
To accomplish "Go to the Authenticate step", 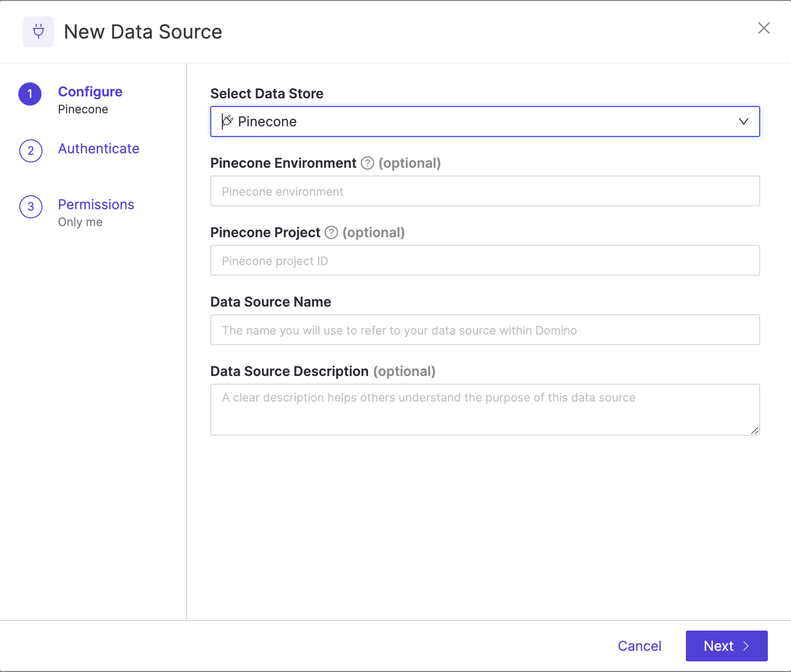I will 99,148.
